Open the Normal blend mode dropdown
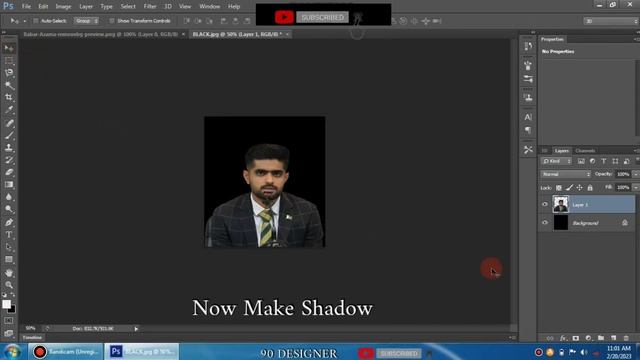 pyautogui.click(x=566, y=174)
